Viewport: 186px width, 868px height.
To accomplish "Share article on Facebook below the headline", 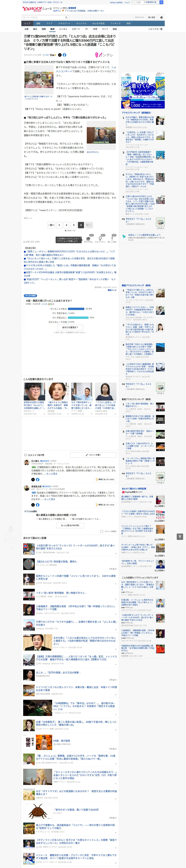I will pos(64,55).
